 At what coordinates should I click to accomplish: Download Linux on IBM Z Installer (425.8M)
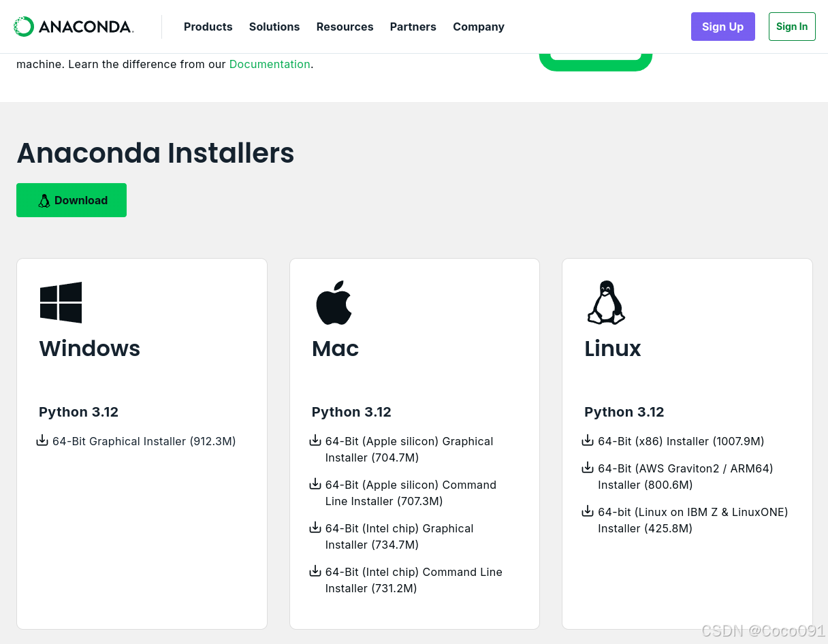coord(693,520)
